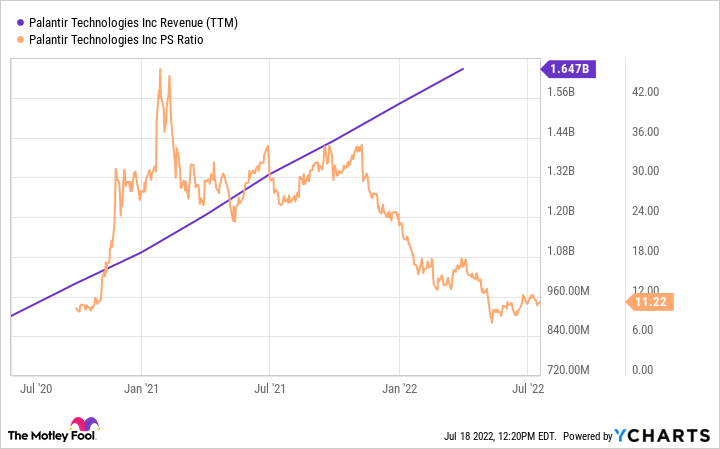Viewport: 720px width, 449px height.
Task: Click The Motley Fool logo
Action: (54, 430)
